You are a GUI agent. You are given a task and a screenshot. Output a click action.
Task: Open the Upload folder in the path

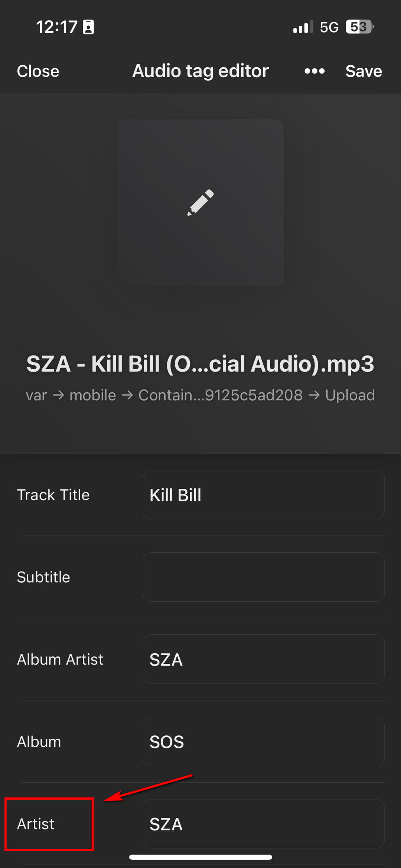[350, 395]
